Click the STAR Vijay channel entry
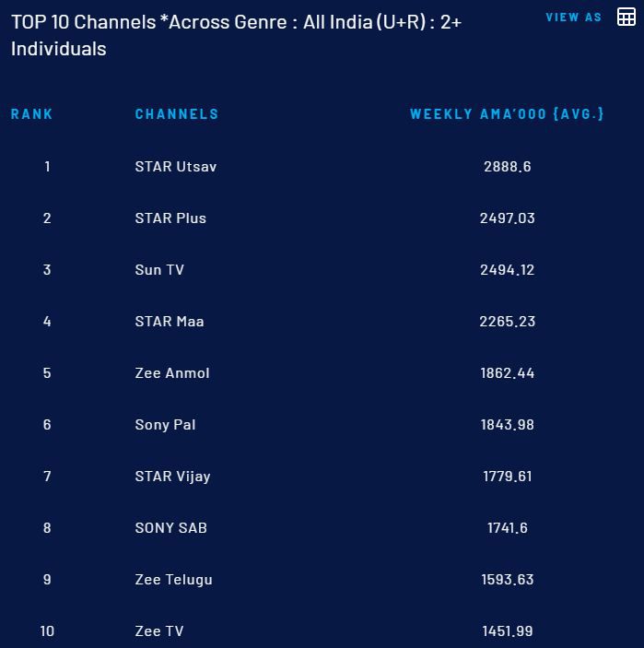 click(x=172, y=477)
